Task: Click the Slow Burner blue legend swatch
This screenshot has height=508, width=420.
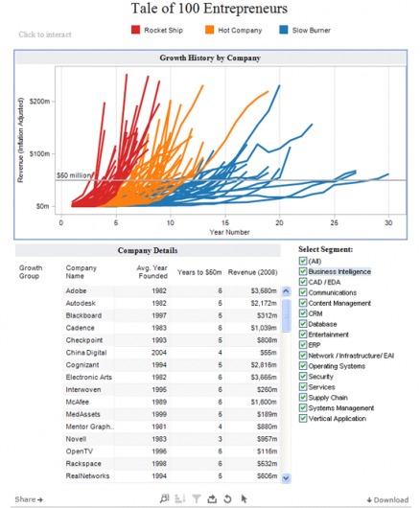Action: coord(284,30)
